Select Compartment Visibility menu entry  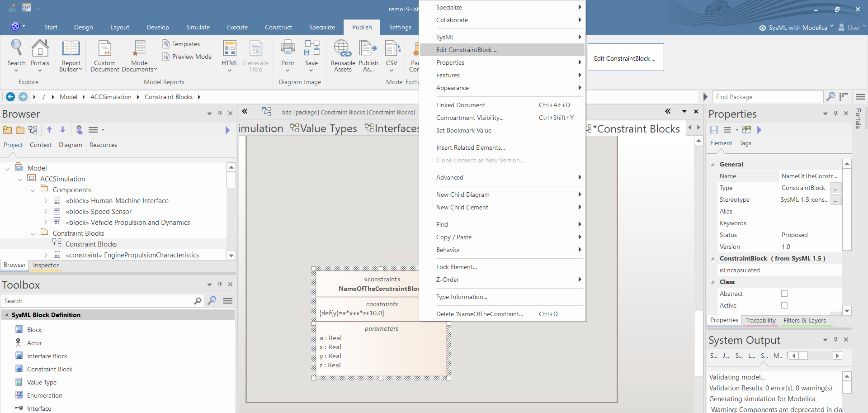pos(502,118)
